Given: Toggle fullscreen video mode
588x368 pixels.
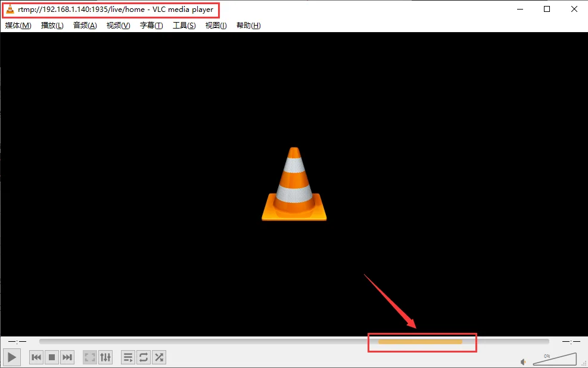Looking at the screenshot, I should tap(90, 357).
